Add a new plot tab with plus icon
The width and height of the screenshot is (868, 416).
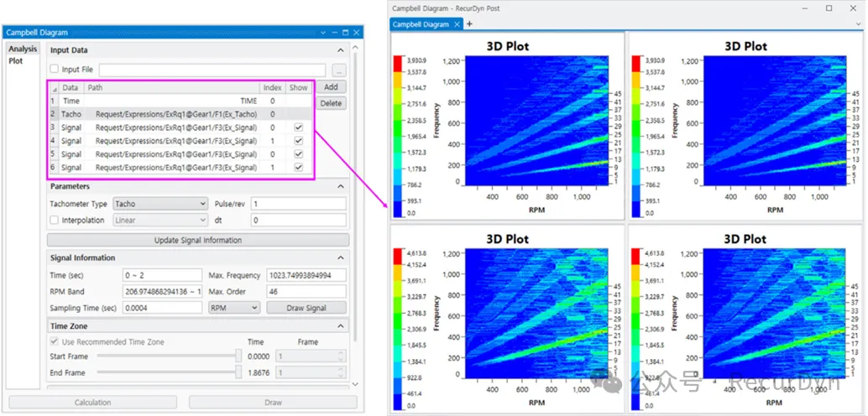click(x=470, y=24)
